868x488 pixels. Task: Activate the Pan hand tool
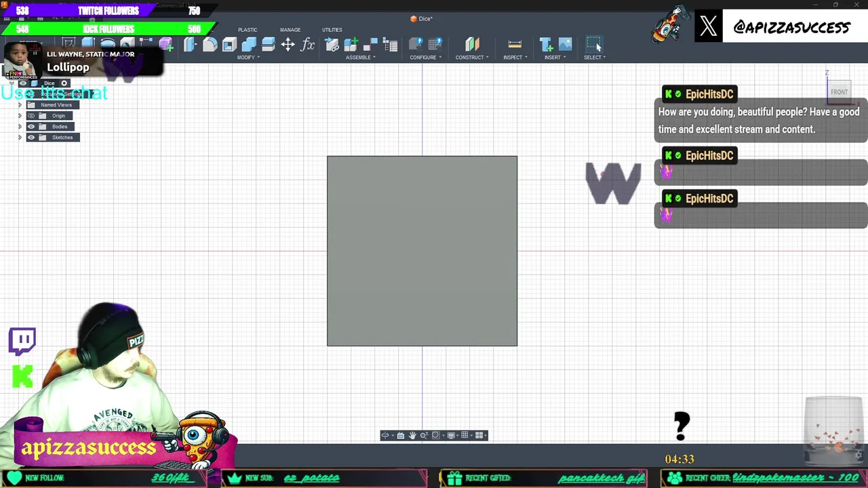tap(412, 435)
